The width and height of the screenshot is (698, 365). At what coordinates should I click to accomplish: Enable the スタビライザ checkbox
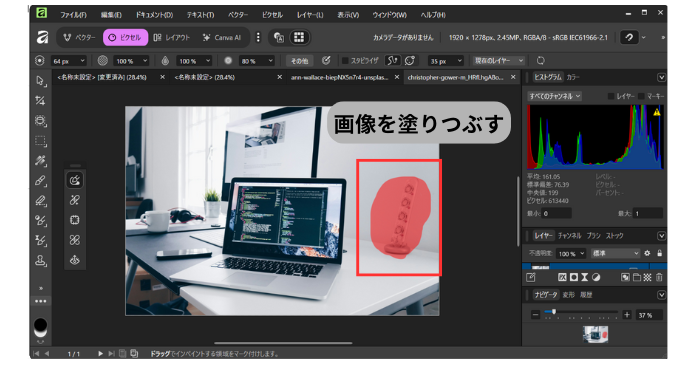345,61
